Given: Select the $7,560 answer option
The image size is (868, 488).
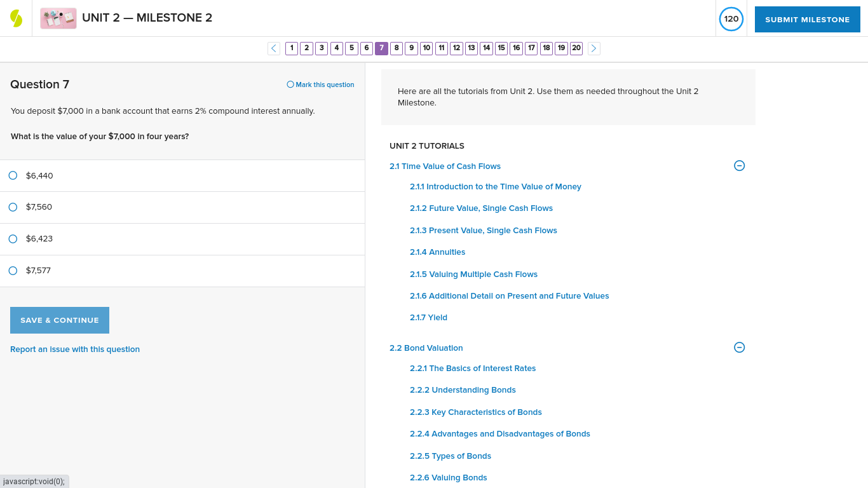Looking at the screenshot, I should click(x=13, y=207).
